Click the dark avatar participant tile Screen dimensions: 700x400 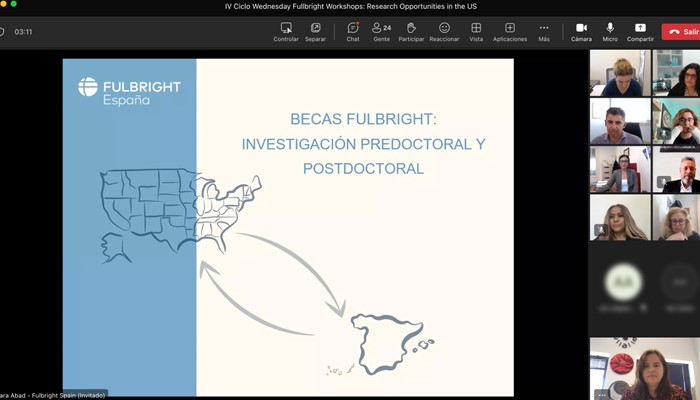coord(679,282)
